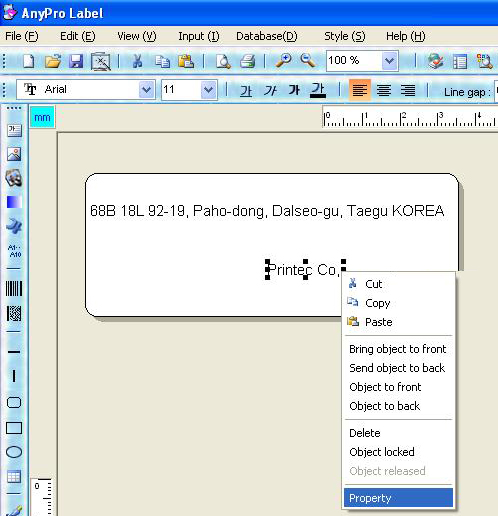Expand the font size 11 dropdown
The image size is (498, 516).
(209, 90)
